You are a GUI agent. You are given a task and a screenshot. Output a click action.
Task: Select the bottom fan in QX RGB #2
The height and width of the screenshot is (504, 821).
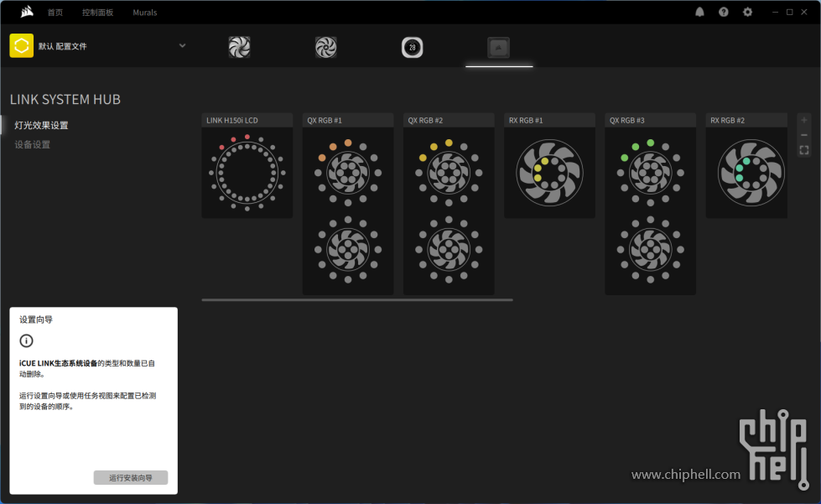pyautogui.click(x=449, y=250)
